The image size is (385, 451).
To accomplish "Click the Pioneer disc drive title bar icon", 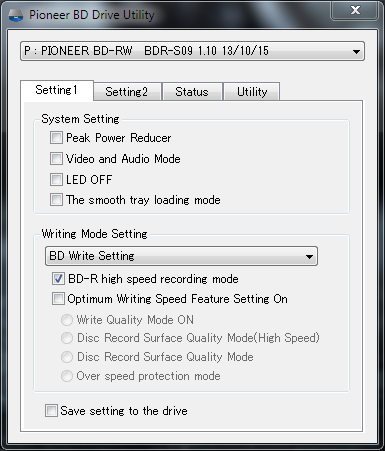I will point(15,15).
